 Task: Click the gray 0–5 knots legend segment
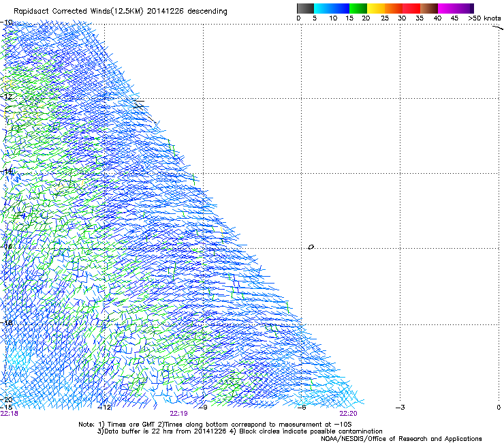(305, 8)
